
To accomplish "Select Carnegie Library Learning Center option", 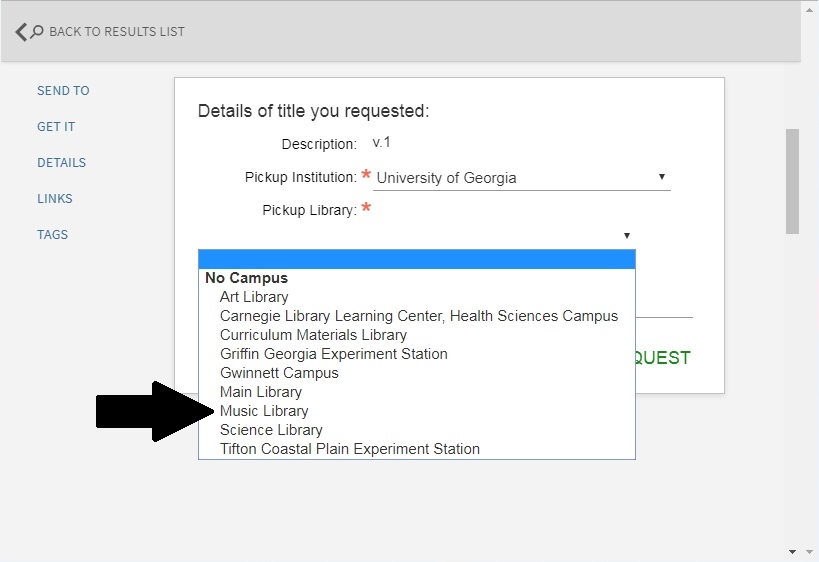I will pyautogui.click(x=418, y=316).
